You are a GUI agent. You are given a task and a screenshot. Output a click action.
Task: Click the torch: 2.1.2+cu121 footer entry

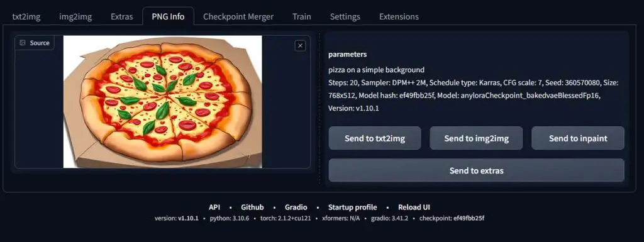click(286, 218)
